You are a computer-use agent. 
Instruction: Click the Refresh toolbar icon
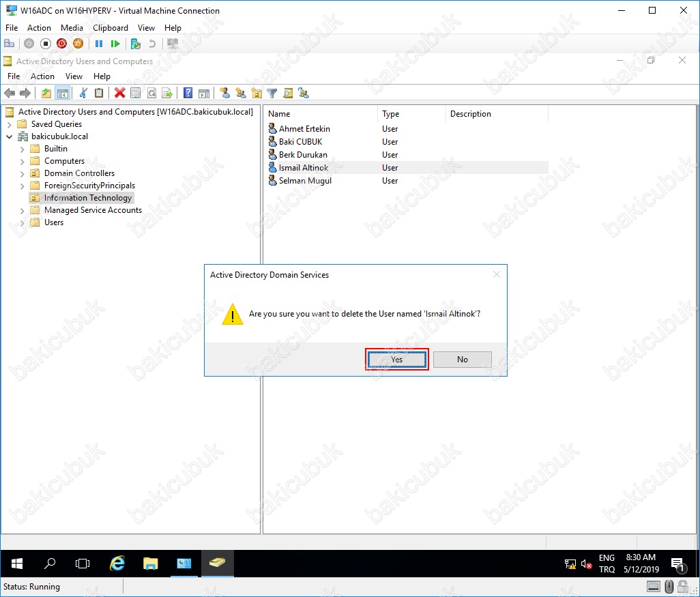151,93
